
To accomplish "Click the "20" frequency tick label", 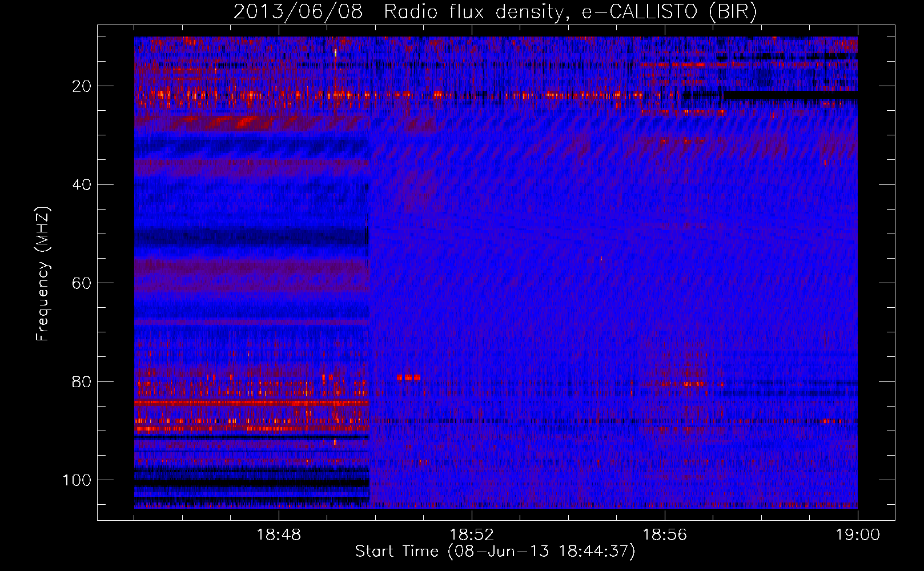I will click(x=82, y=86).
